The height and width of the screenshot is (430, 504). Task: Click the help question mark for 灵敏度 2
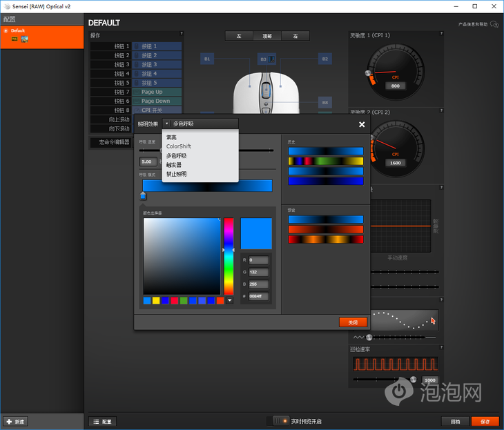(x=441, y=110)
